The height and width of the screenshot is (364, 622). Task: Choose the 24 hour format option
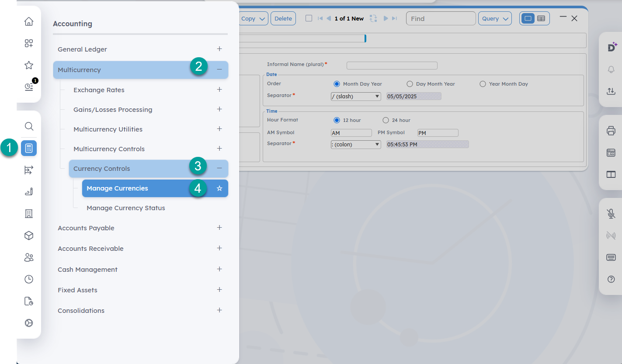point(386,120)
